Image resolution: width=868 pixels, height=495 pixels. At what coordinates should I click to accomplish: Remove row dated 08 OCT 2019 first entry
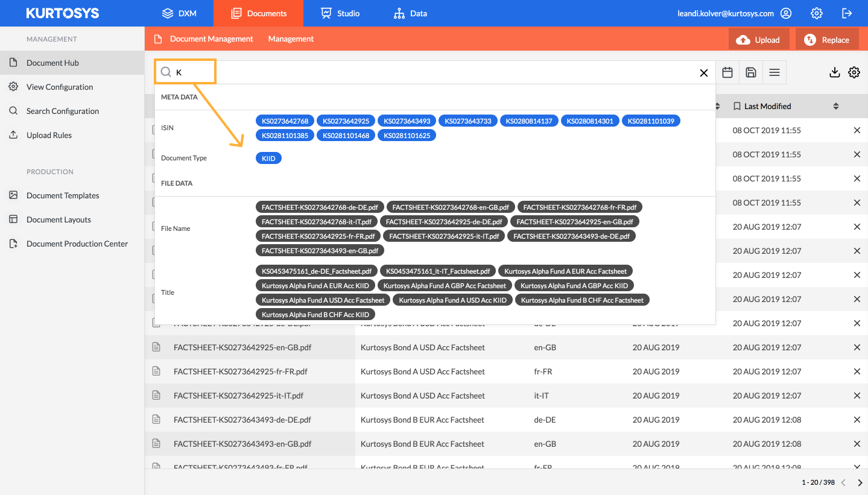coord(857,130)
